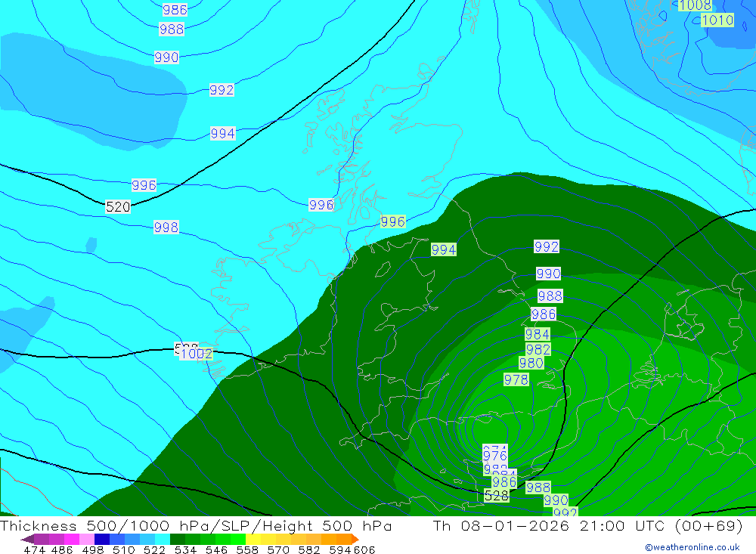756x554 pixels.
Task: Select the cyan legend swatch before dark green
Action: click(x=163, y=539)
